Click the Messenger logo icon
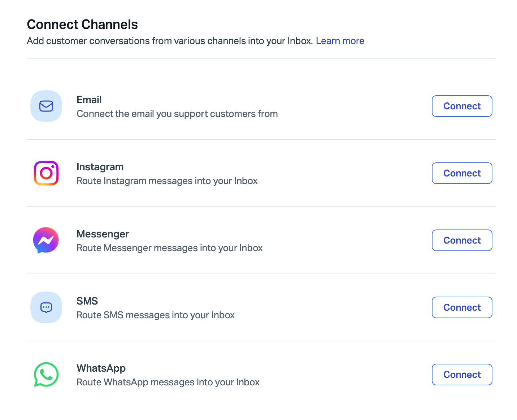The width and height of the screenshot is (517, 420). 46,240
